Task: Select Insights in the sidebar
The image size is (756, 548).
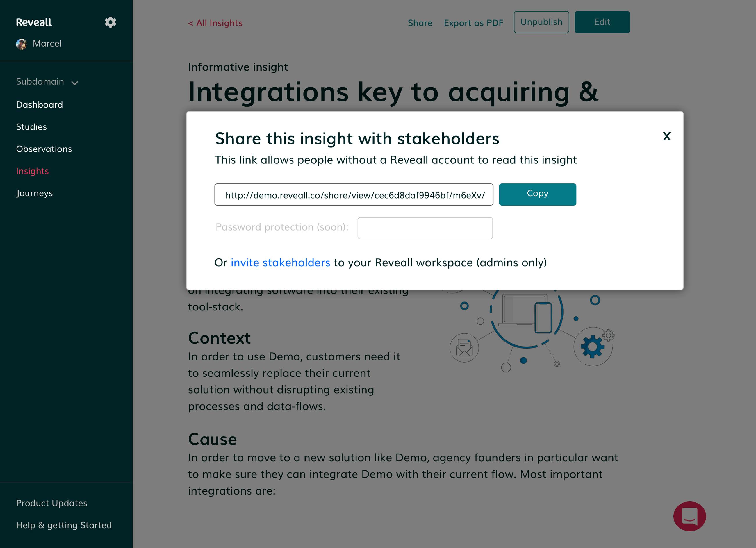Action: pos(32,171)
